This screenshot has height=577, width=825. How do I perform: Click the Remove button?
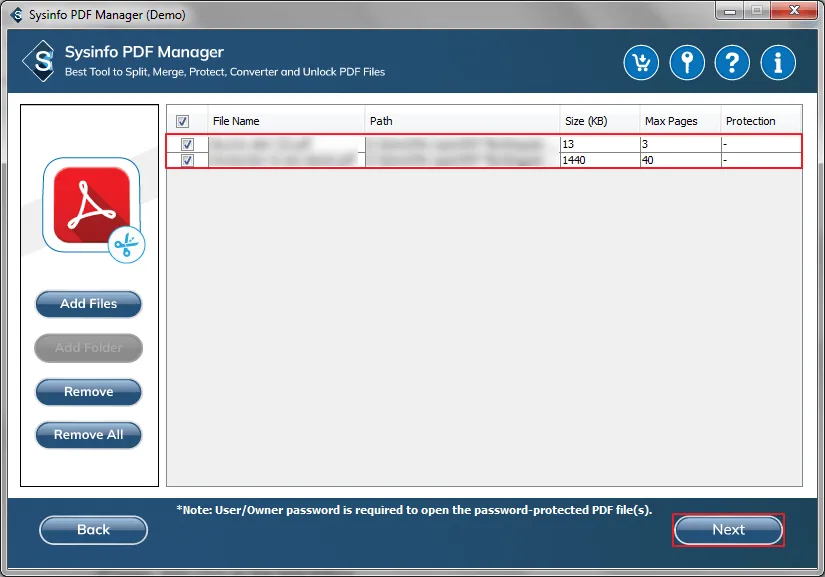point(88,392)
